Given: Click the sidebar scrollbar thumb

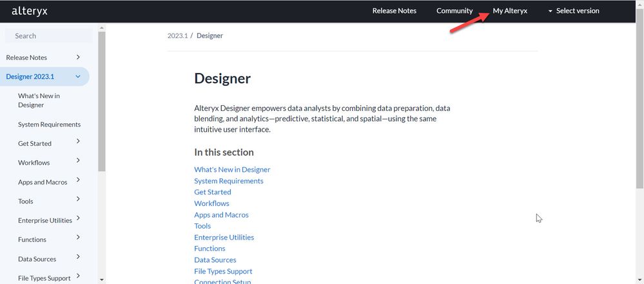Looking at the screenshot, I should (102, 101).
